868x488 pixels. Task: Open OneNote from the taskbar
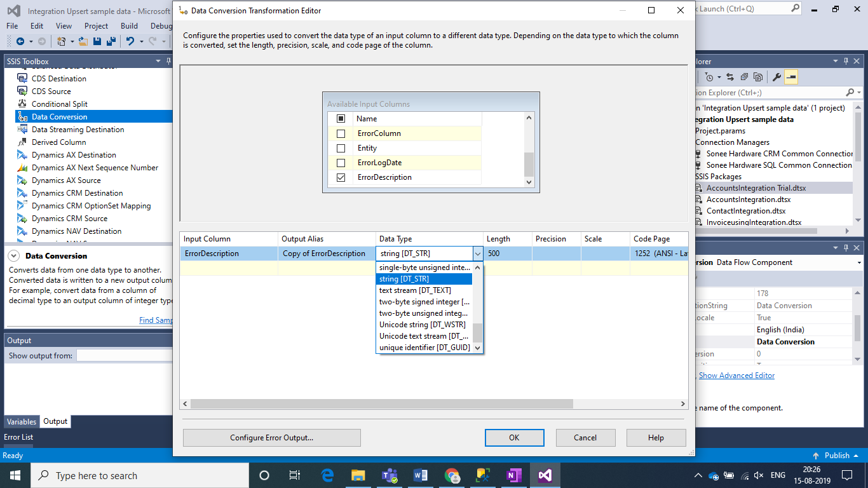click(x=514, y=475)
